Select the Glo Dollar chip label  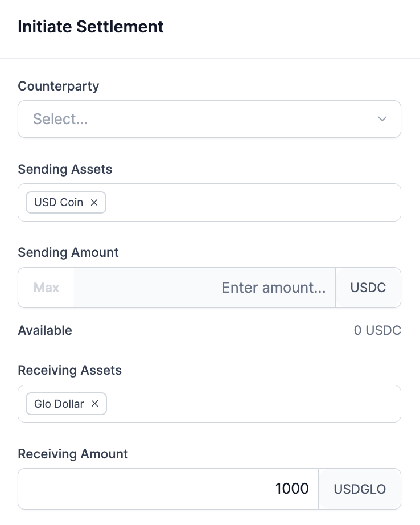(x=59, y=404)
